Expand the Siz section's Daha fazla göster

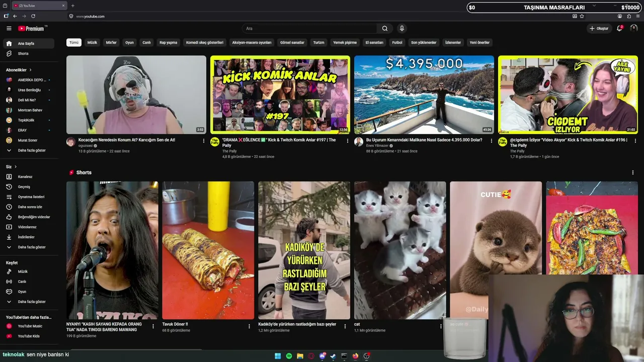pos(30,247)
